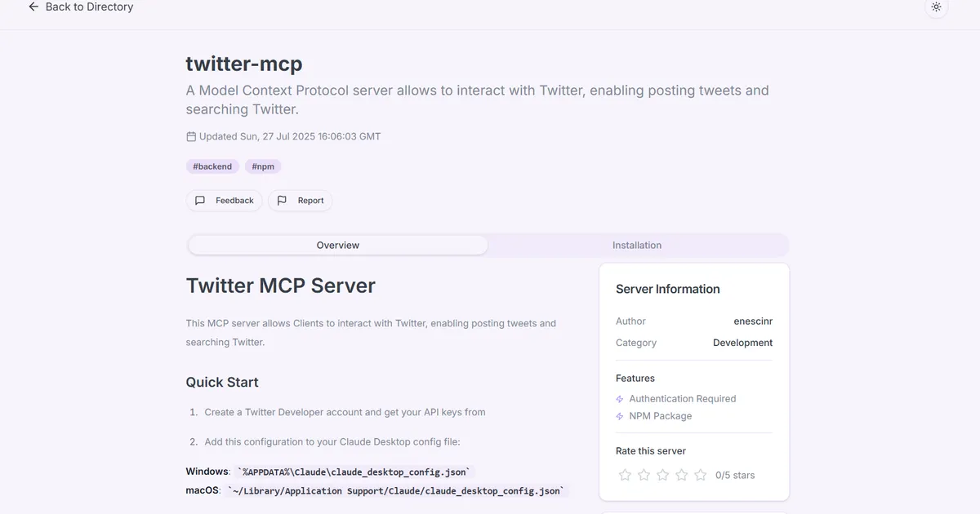
Task: Click the Development category label
Action: coord(742,343)
